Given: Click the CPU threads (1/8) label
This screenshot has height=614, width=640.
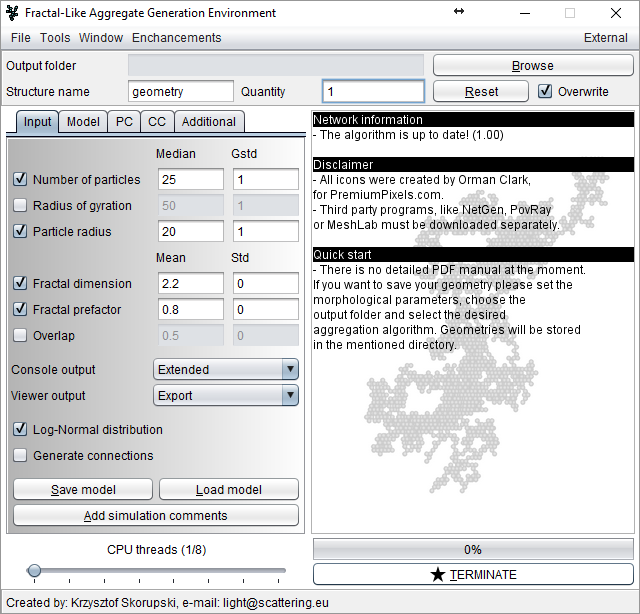Looking at the screenshot, I should coord(157,549).
